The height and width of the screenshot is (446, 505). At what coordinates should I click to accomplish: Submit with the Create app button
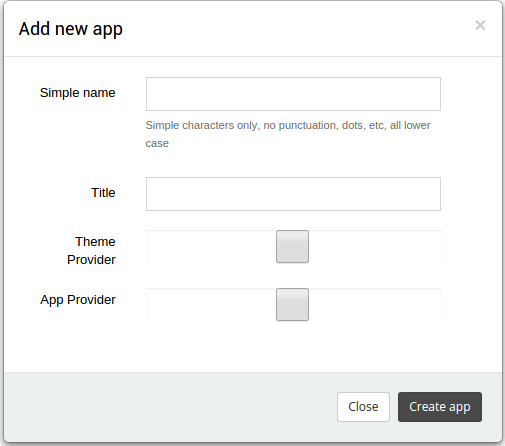(x=440, y=407)
